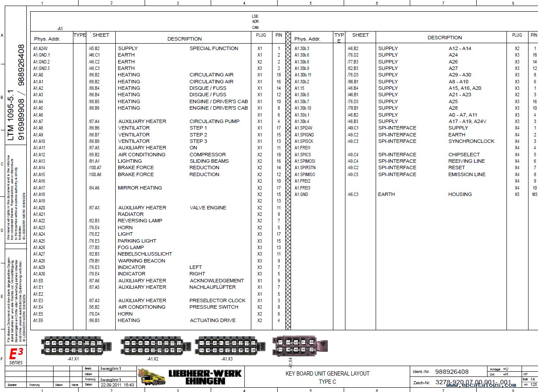
Task: Select the A1.30b.3 address cell
Action: 302,49
